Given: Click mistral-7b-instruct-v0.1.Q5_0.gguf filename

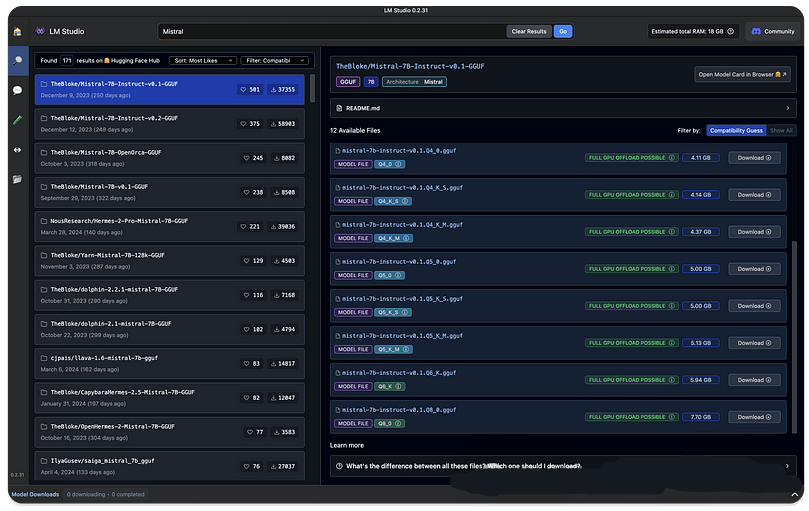Looking at the screenshot, I should pos(399,262).
